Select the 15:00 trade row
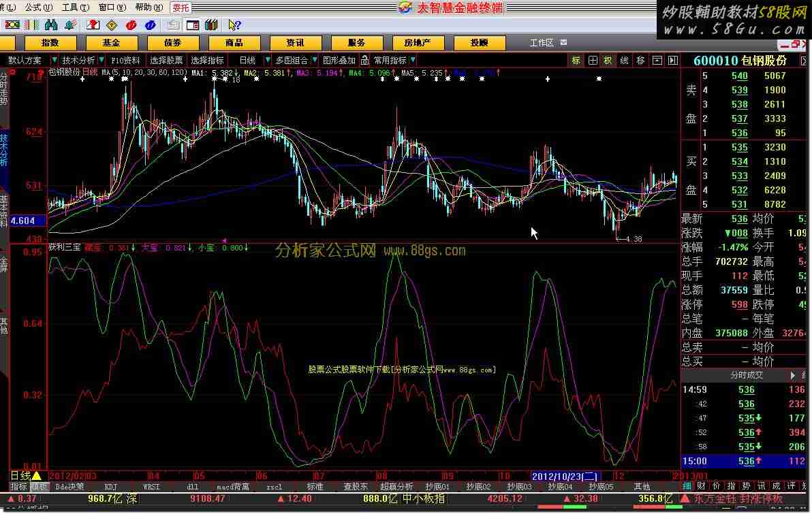Screen dimensions: 812x514 743,461
